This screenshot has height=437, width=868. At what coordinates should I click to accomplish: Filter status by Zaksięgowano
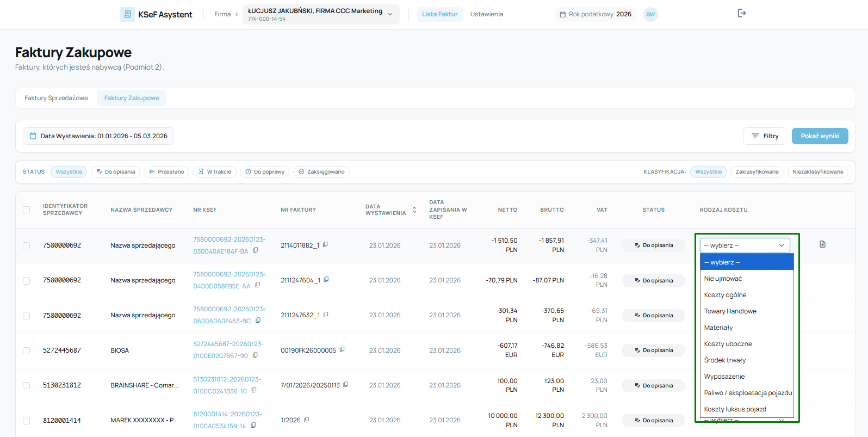(321, 172)
